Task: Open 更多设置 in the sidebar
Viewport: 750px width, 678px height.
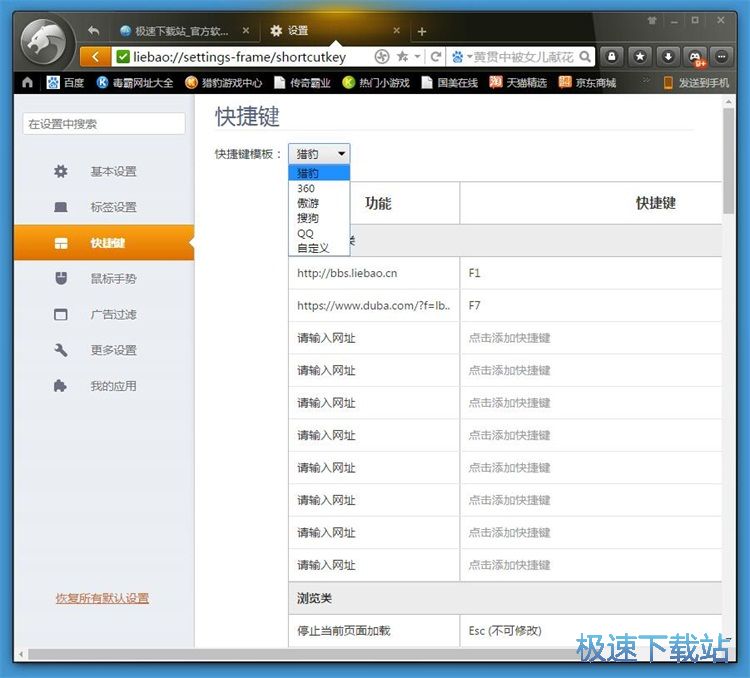Action: [104, 350]
